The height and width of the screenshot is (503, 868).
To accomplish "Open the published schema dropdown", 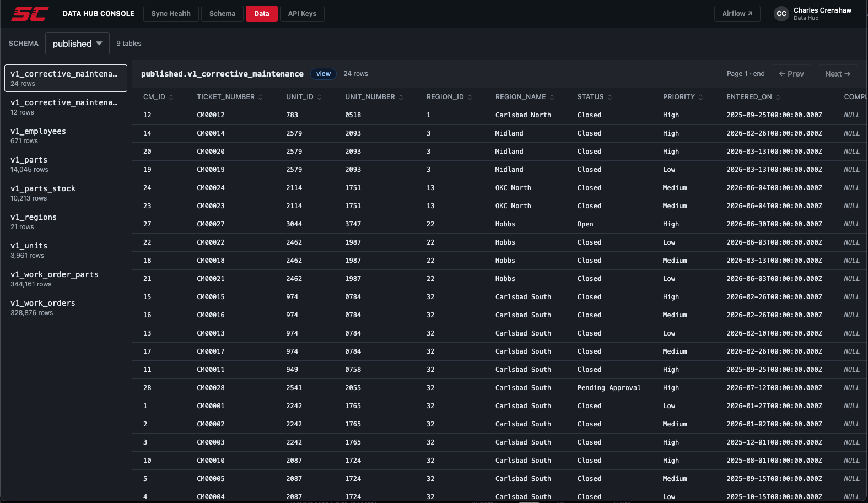I will click(77, 44).
